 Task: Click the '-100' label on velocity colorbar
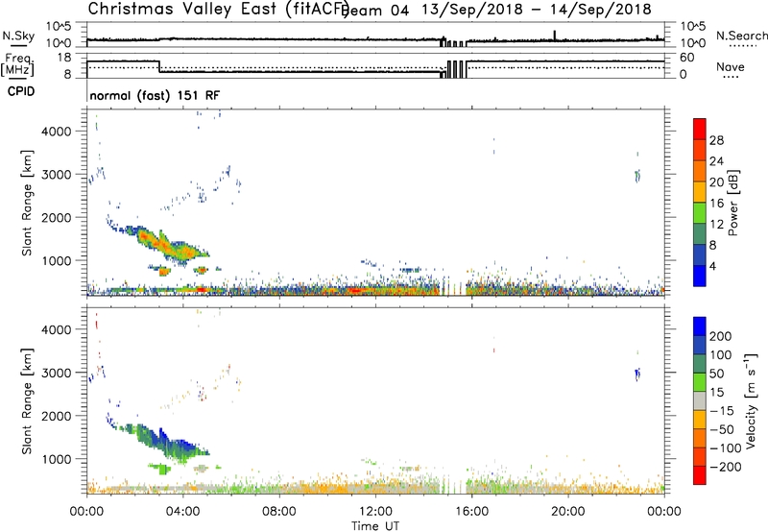click(726, 448)
